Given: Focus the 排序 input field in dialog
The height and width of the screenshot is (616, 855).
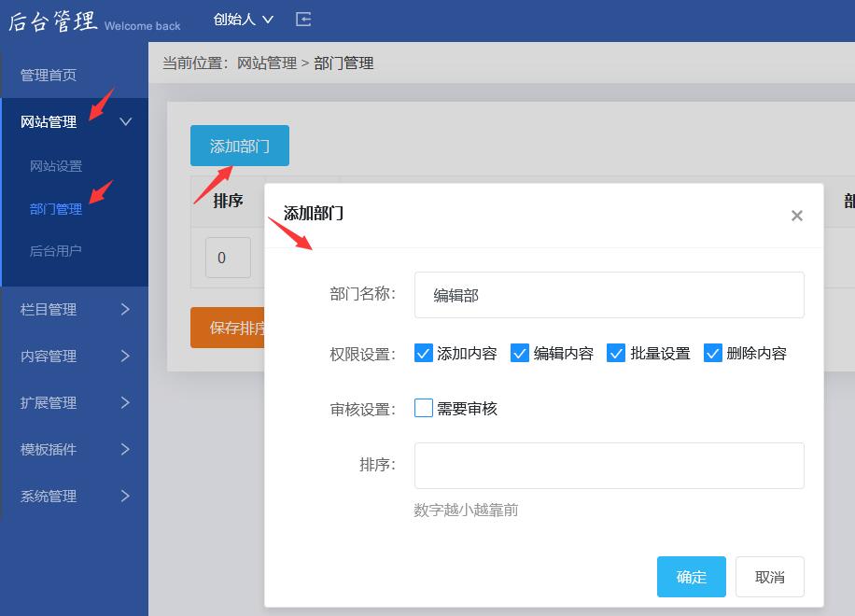Looking at the screenshot, I should click(609, 466).
